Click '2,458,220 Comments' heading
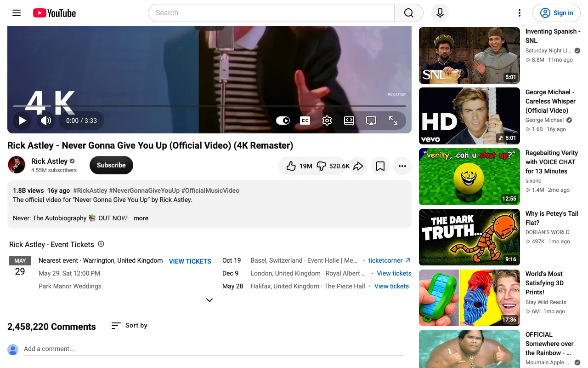 coord(51,327)
